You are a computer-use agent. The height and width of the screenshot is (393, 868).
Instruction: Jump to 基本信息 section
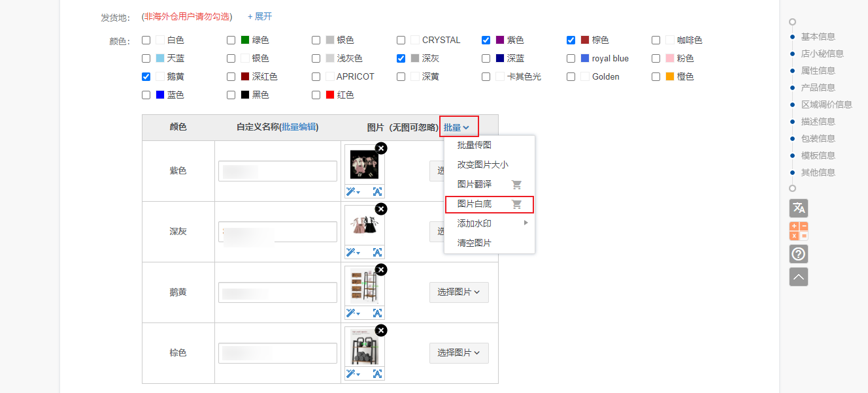pos(818,37)
